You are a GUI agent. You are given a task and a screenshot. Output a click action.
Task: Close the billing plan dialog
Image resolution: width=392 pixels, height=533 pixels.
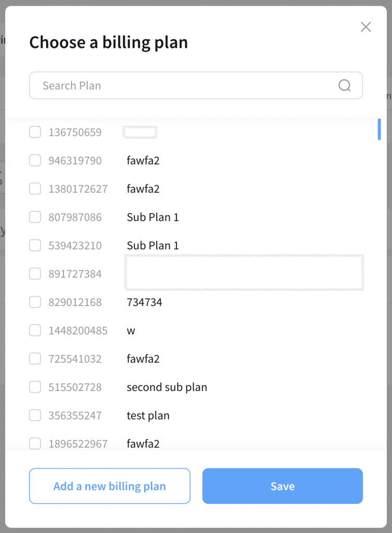(366, 27)
